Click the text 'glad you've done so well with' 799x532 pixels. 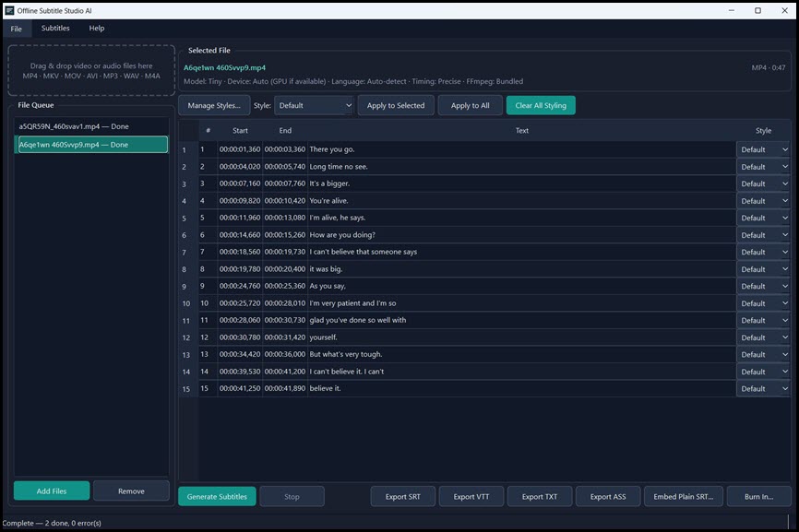(x=358, y=320)
